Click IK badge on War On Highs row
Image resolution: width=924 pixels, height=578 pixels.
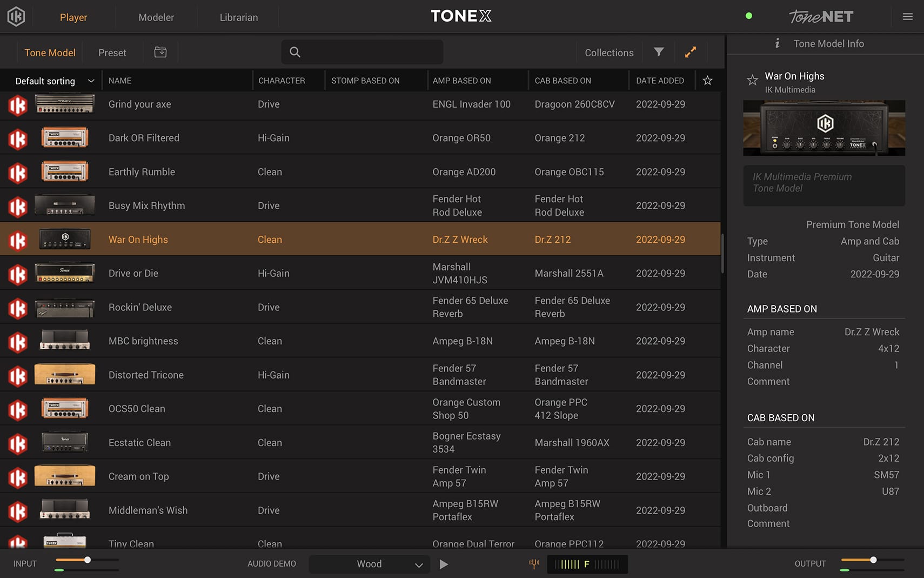(17, 241)
